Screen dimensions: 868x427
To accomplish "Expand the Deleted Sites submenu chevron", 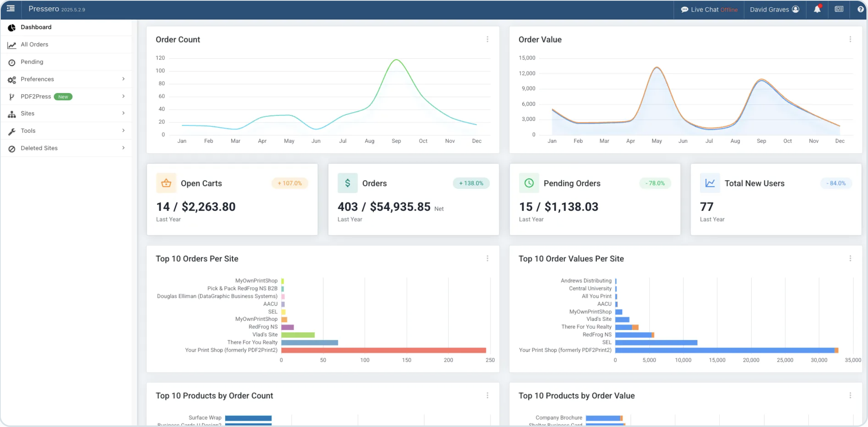I will point(123,148).
